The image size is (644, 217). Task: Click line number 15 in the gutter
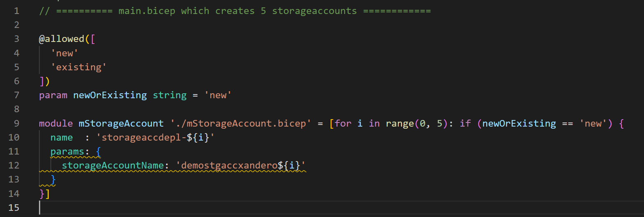tap(14, 208)
